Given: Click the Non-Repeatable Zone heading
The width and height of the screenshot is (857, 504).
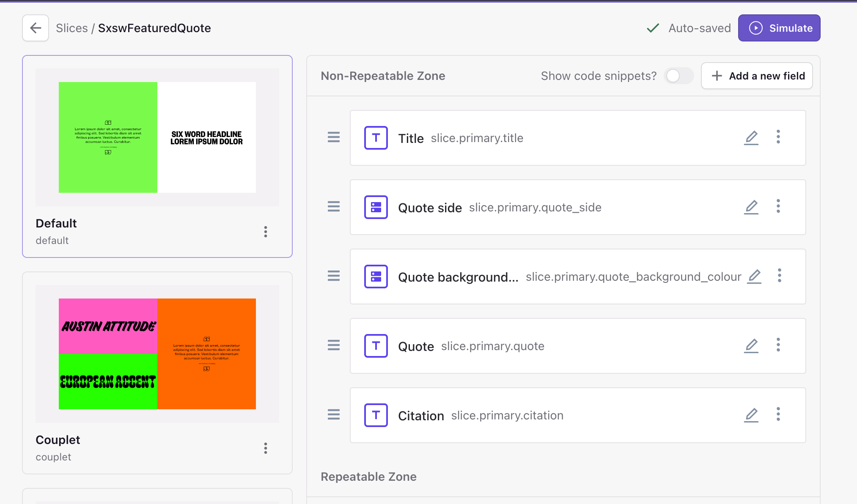Looking at the screenshot, I should click(383, 76).
